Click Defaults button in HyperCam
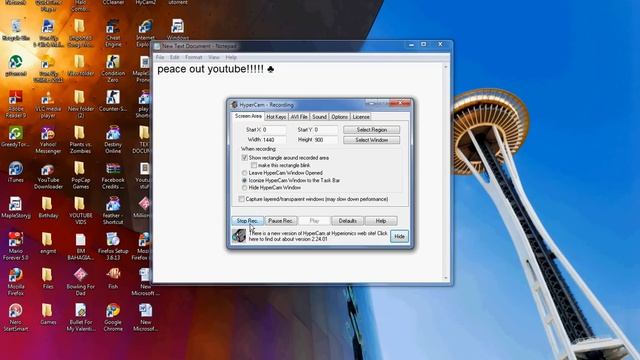This screenshot has height=360, width=640. coord(347,221)
